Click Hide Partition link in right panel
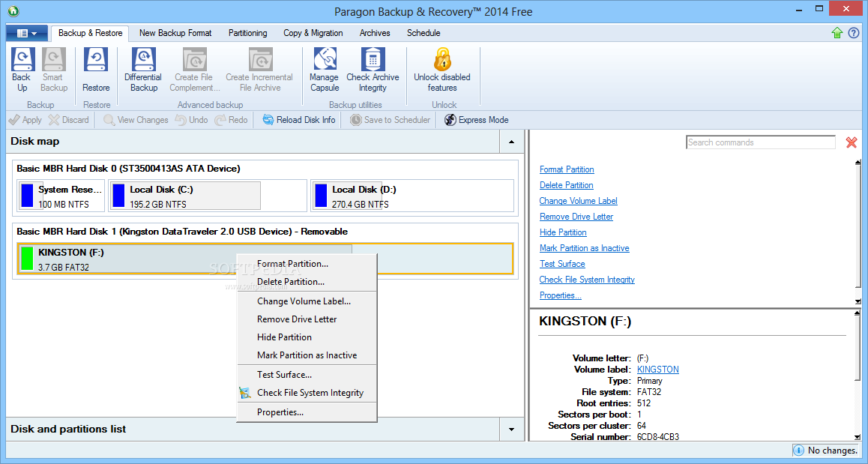Viewport: 868px width, 464px height. pyautogui.click(x=563, y=232)
